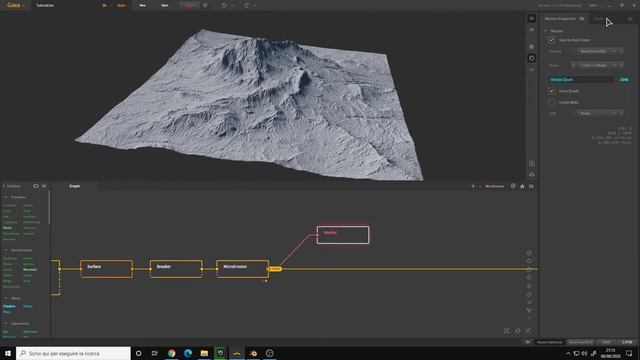Toggle the Auto build option in top bar

[121, 6]
